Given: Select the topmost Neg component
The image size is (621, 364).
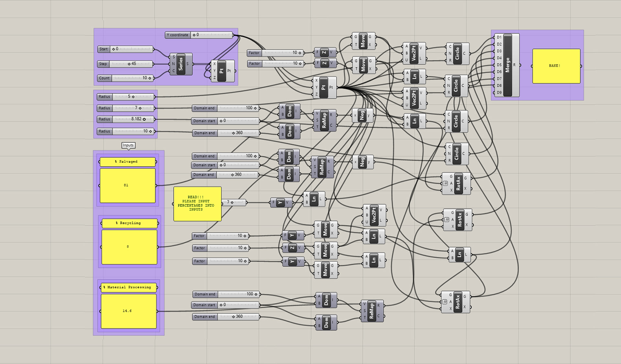Looking at the screenshot, I should [362, 115].
